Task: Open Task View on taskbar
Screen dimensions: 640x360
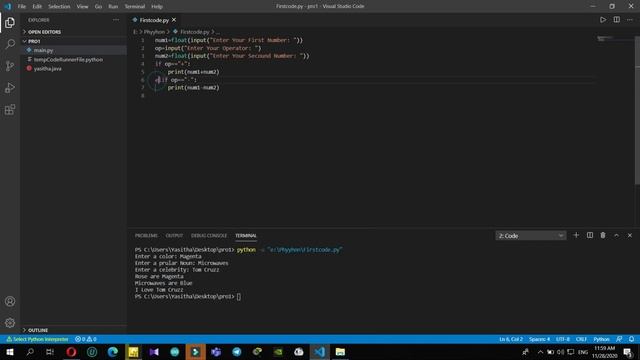Action: (x=50, y=352)
